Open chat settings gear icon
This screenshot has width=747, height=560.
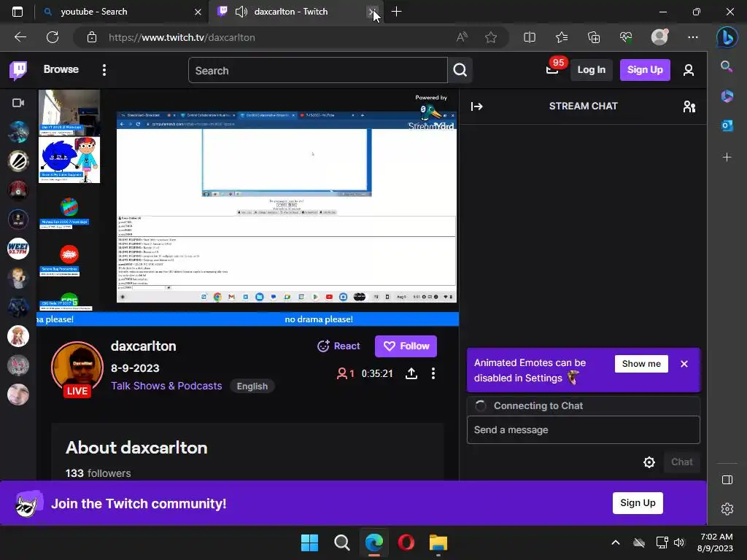pyautogui.click(x=649, y=462)
